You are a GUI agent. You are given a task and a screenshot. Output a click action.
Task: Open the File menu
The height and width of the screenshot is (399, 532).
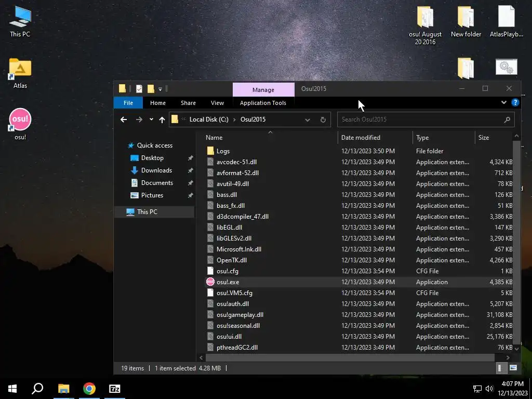tap(128, 103)
